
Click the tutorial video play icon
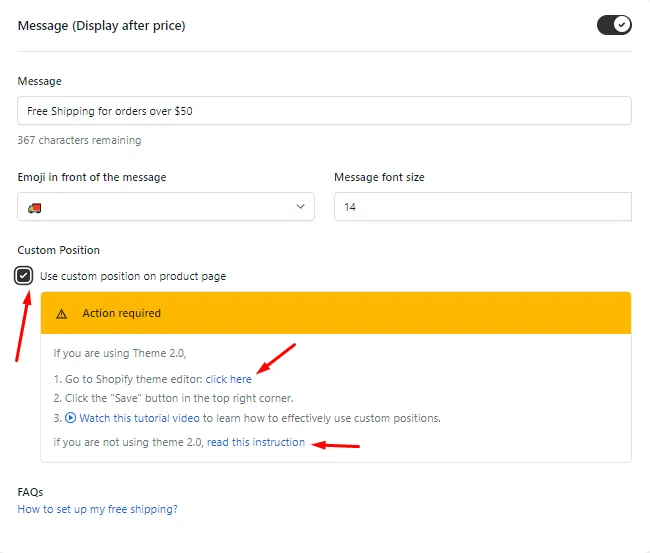pos(70,417)
